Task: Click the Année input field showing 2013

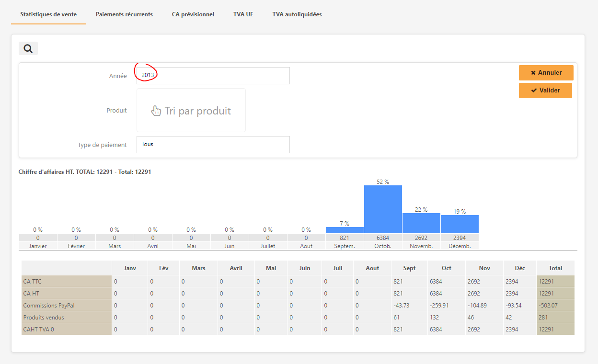Action: point(213,76)
